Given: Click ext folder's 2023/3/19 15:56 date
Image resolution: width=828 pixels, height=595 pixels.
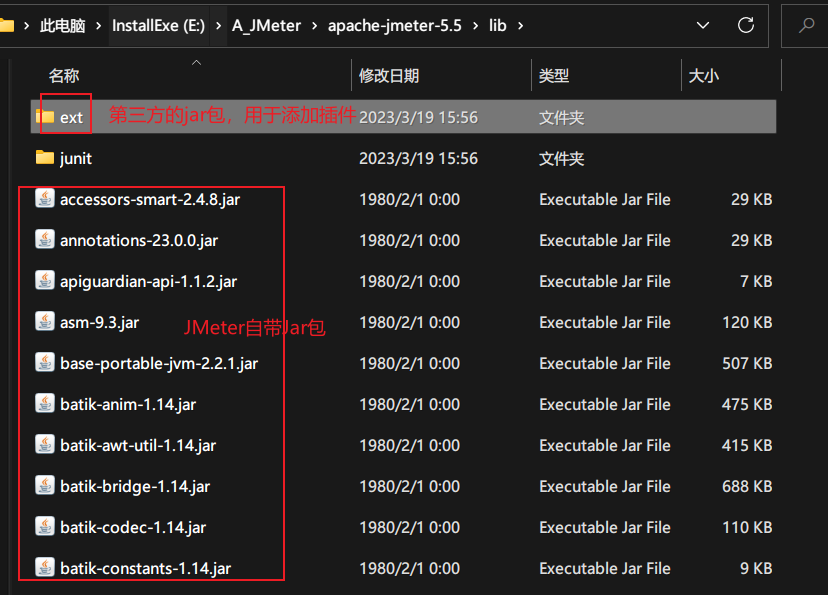Looking at the screenshot, I should [418, 117].
